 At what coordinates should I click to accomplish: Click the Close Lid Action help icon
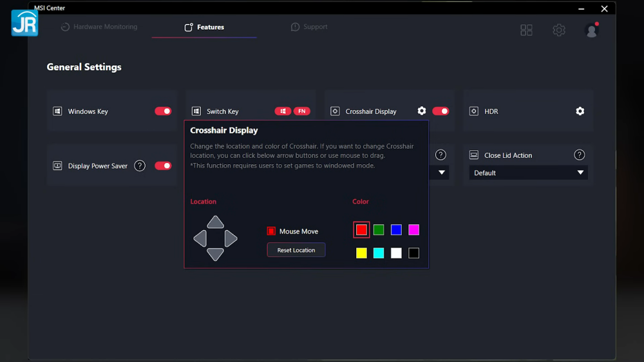580,155
